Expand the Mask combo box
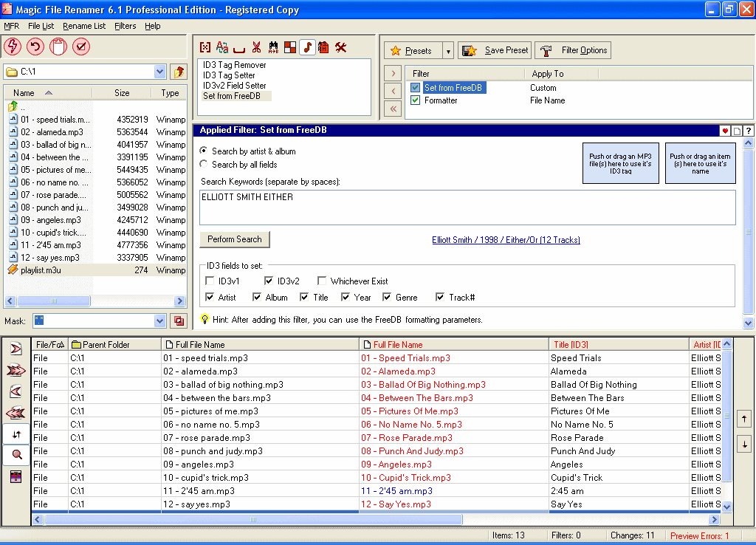The height and width of the screenshot is (545, 756). [160, 321]
